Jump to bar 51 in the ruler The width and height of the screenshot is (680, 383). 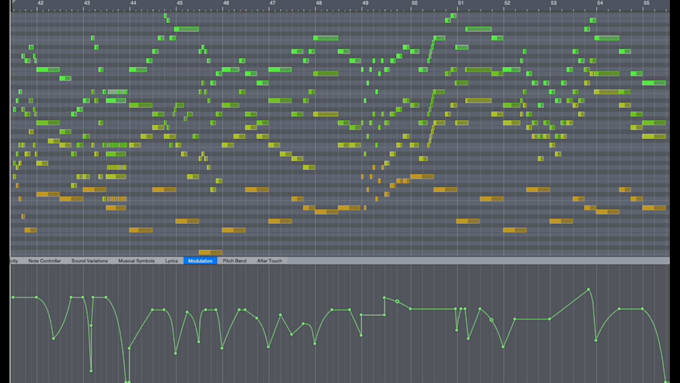[461, 3]
